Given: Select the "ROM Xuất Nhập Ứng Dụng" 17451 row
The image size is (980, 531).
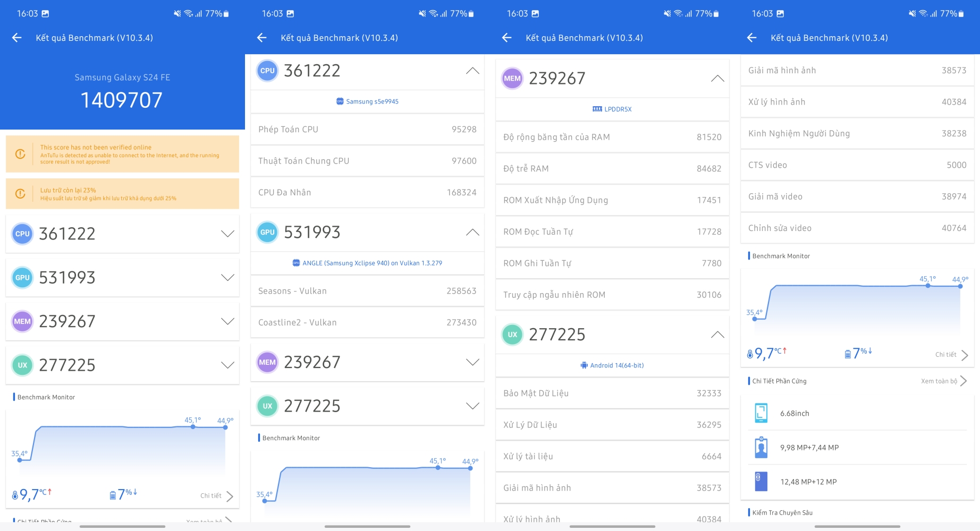Looking at the screenshot, I should [x=612, y=200].
